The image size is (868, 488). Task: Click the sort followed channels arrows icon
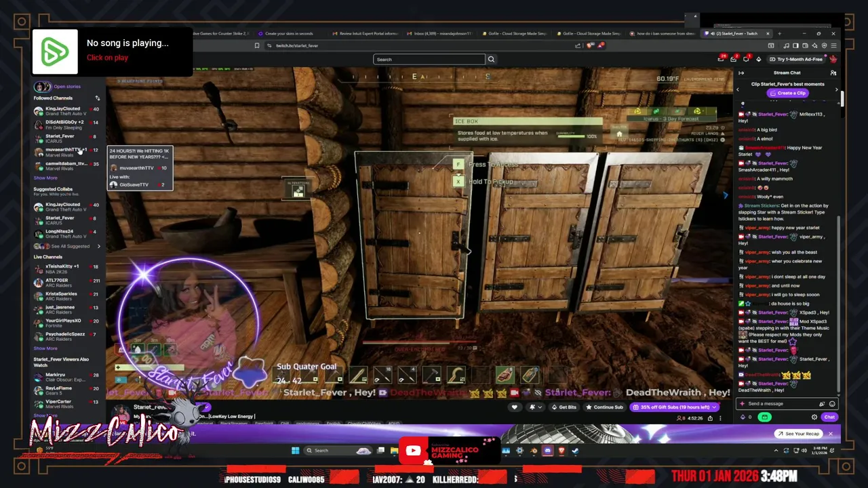(x=97, y=98)
